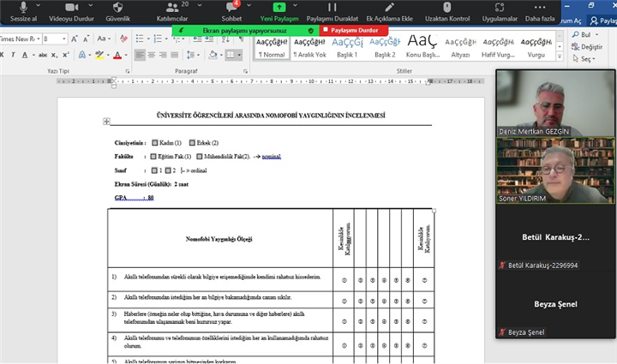Apply the Başlık 1 style

coord(347,48)
